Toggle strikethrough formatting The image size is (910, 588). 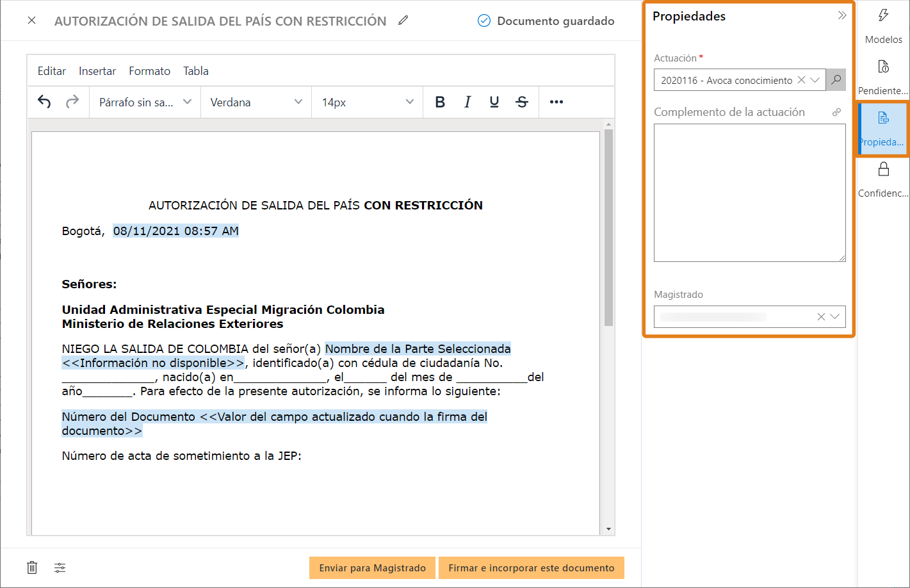click(x=522, y=102)
